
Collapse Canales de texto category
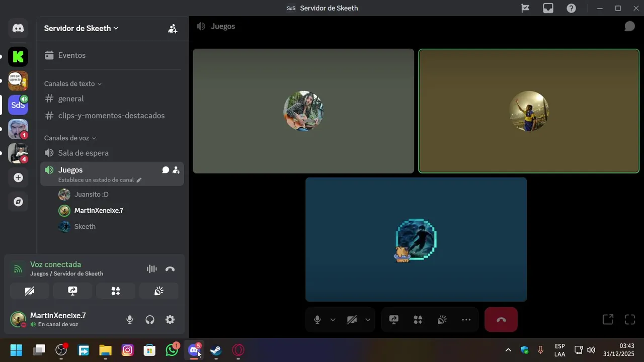pyautogui.click(x=73, y=84)
